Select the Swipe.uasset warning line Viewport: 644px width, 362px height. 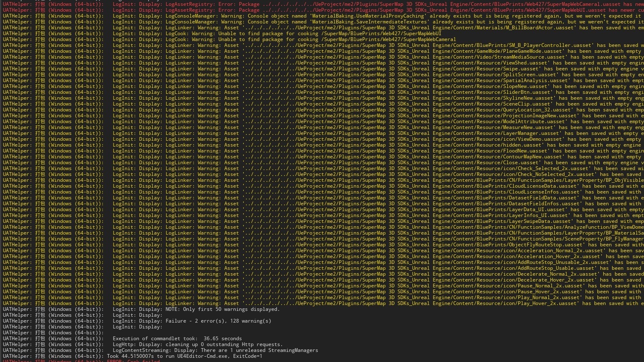[323, 69]
